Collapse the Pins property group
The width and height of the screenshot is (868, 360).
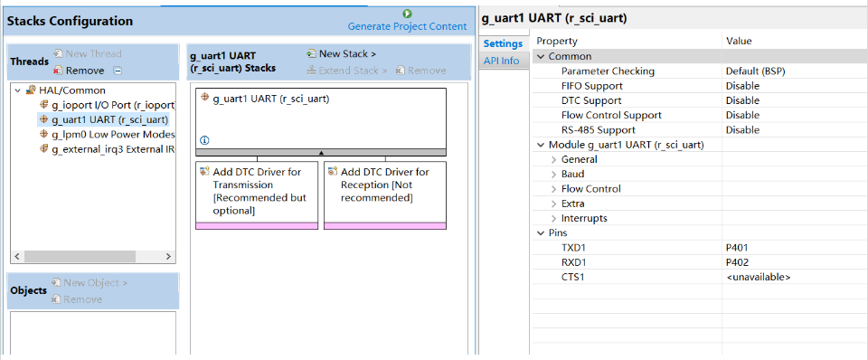(x=541, y=233)
